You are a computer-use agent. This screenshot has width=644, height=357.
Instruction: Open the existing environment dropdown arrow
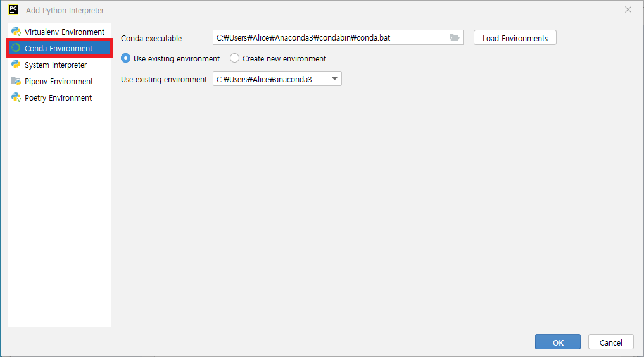(334, 78)
